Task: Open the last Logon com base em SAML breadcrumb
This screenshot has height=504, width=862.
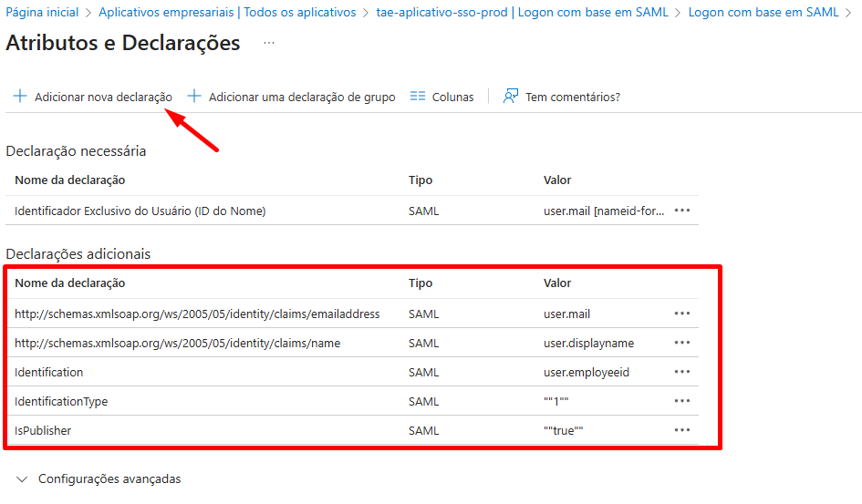Action: (x=763, y=12)
